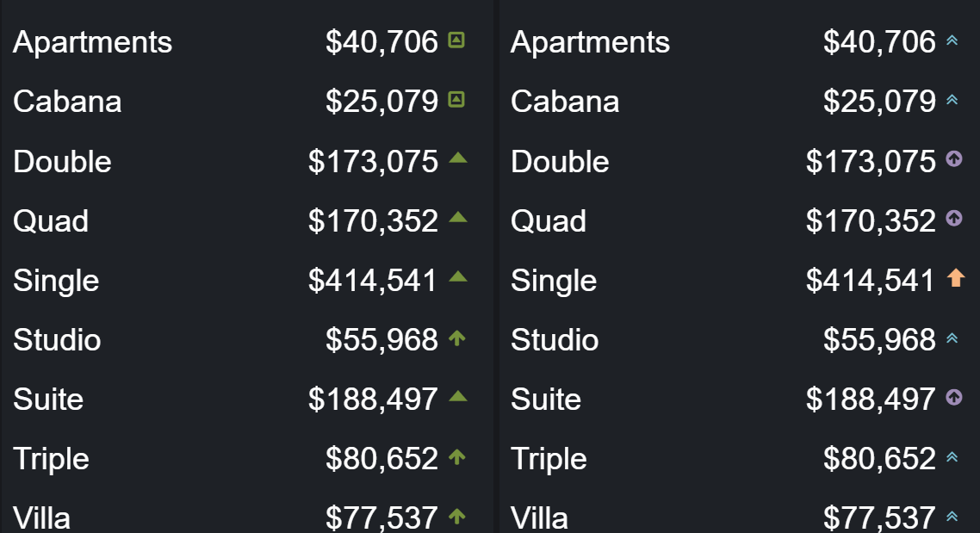Image resolution: width=980 pixels, height=533 pixels.
Task: Click the $414,541 value in the left table
Action: 373,281
